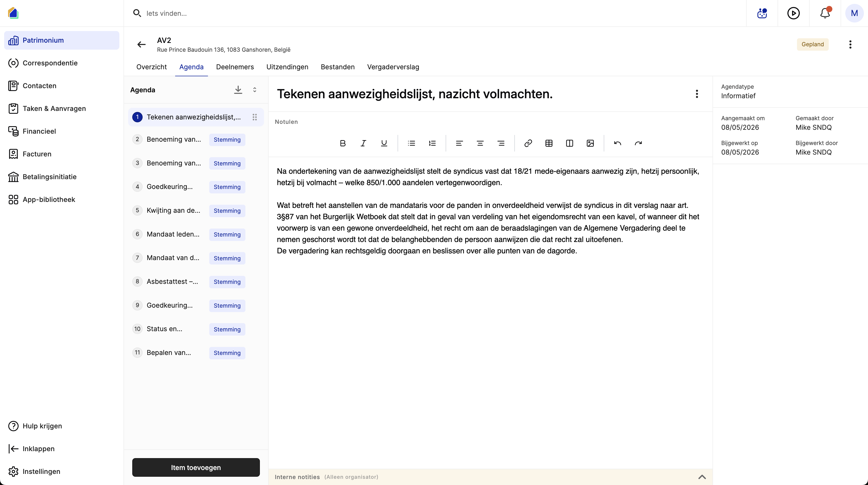Click the Gepland status badge
Image resolution: width=868 pixels, height=485 pixels.
(812, 44)
